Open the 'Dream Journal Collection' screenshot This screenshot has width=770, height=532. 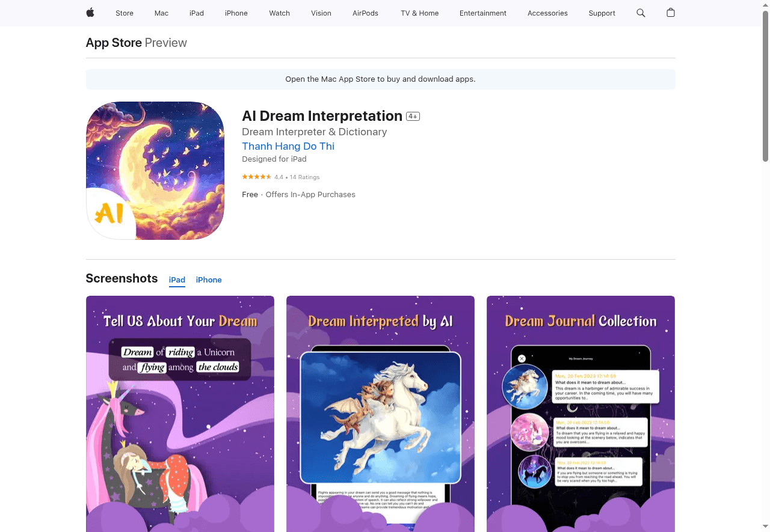coord(581,414)
